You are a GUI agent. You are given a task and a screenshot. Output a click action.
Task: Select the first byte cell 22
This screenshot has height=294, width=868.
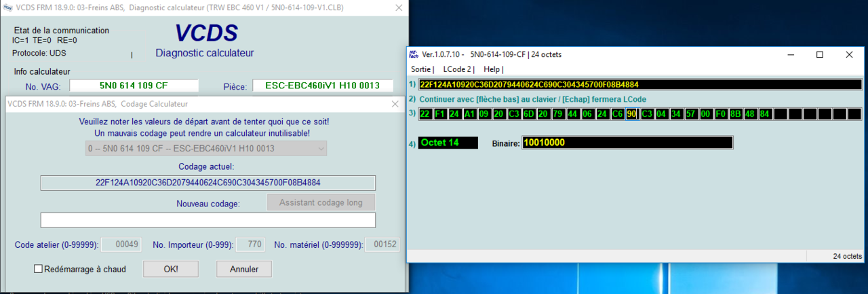coord(425,113)
